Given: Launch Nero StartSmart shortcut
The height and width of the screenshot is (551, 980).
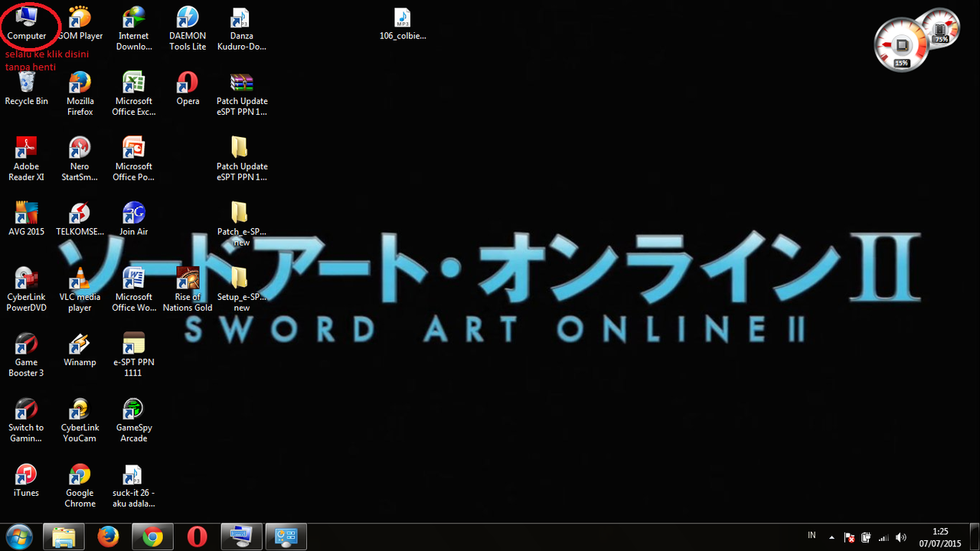Looking at the screenshot, I should coord(80,158).
